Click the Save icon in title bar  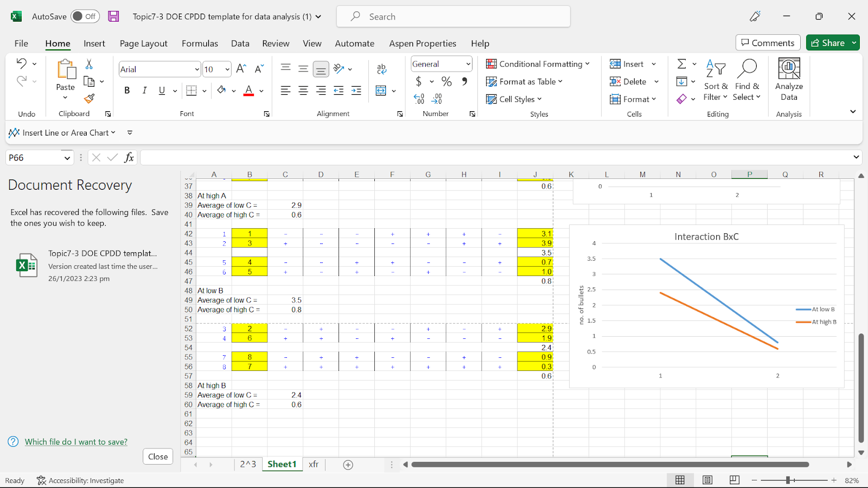(x=113, y=16)
